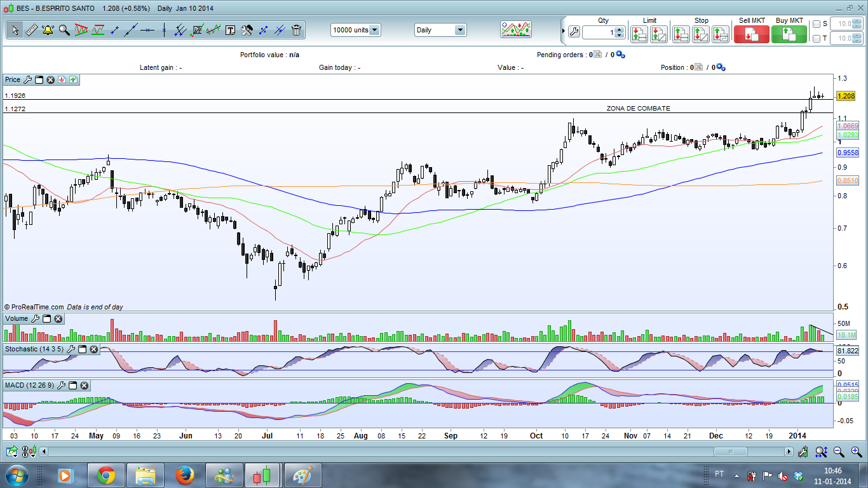Viewport: 868px width, 488px height.
Task: Open Firefox from the Windows taskbar
Action: [x=184, y=475]
